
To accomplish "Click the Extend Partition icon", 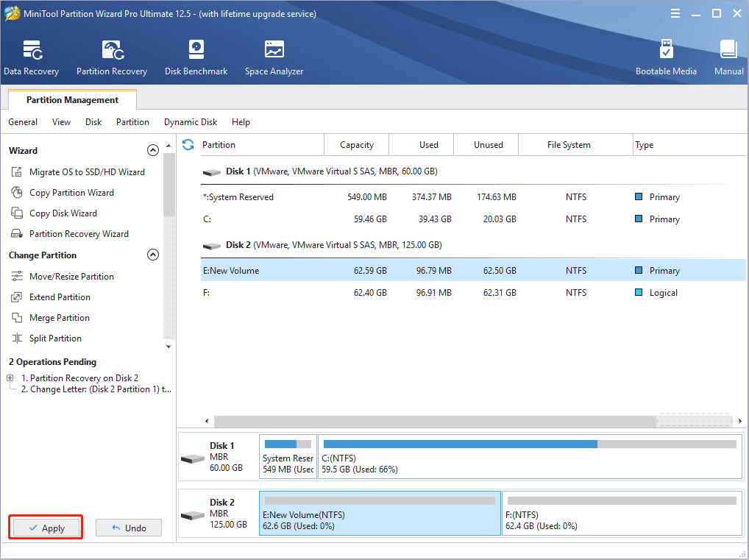I will coord(17,297).
